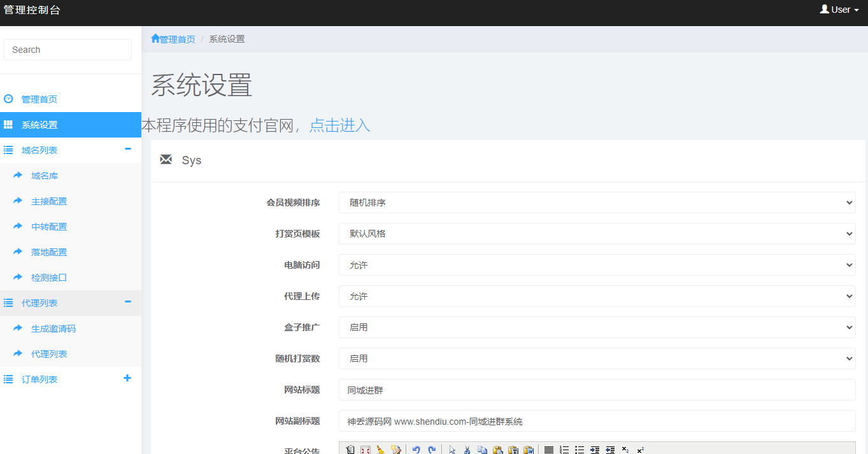Click the Copy icon in the announcement editor
The image size is (868, 454).
pos(483,449)
